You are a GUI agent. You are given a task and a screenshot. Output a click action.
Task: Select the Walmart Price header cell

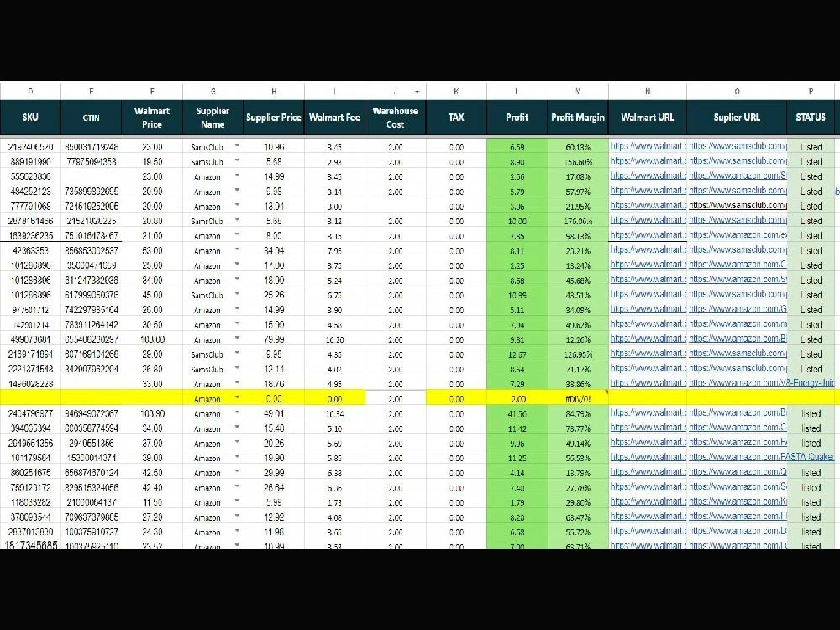click(x=152, y=118)
